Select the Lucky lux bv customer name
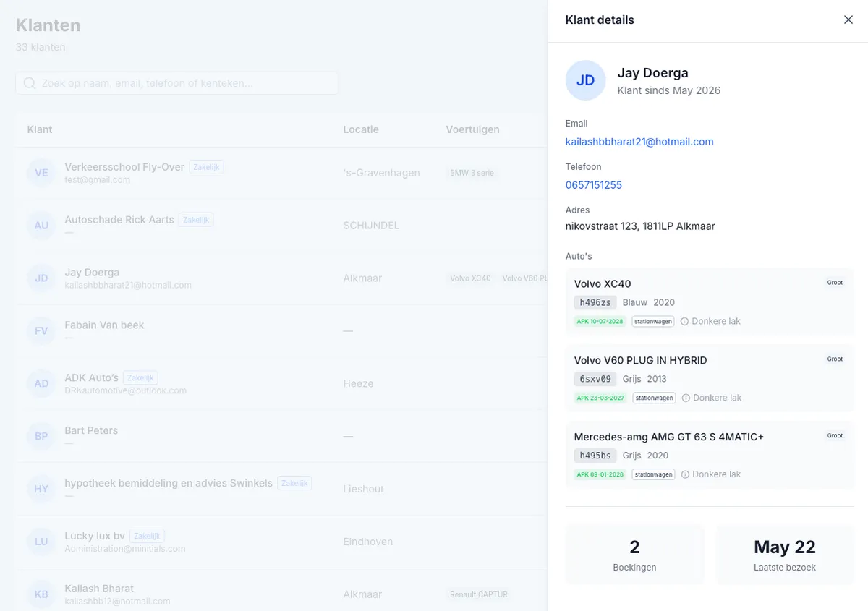868x611 pixels. [95, 536]
